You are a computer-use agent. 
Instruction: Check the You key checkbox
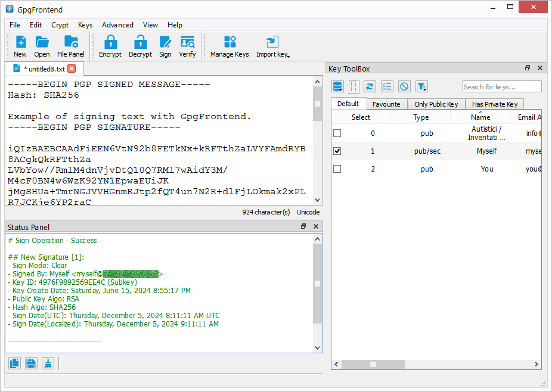tap(337, 169)
